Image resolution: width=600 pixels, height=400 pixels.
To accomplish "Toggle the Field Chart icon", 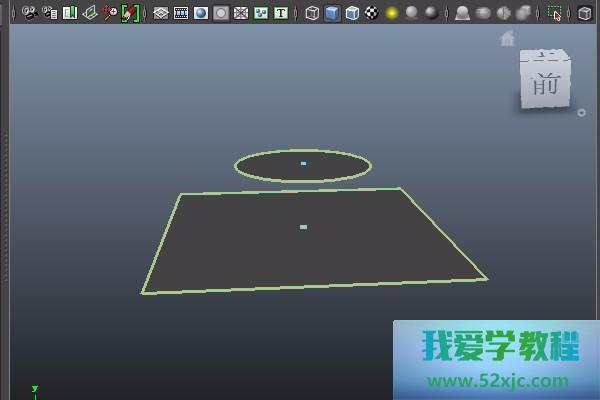I will 241,13.
